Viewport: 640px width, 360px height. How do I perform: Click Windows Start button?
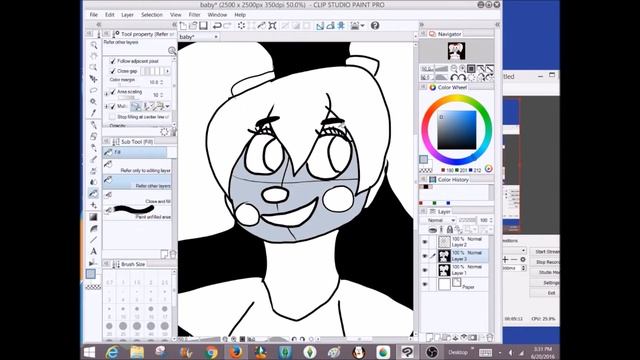89,352
